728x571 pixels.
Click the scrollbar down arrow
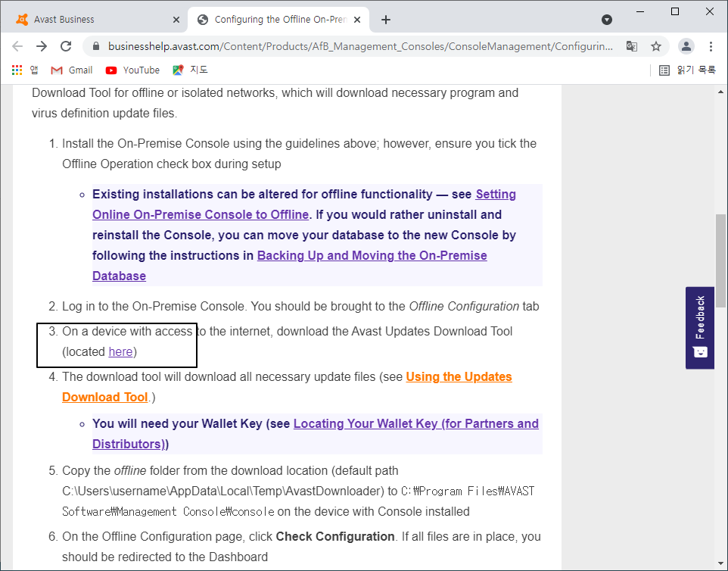tap(720, 563)
